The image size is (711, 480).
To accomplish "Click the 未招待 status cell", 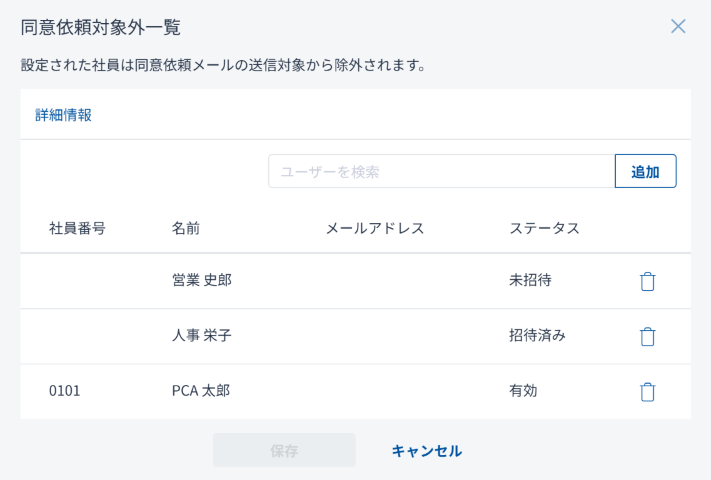I will coord(530,280).
